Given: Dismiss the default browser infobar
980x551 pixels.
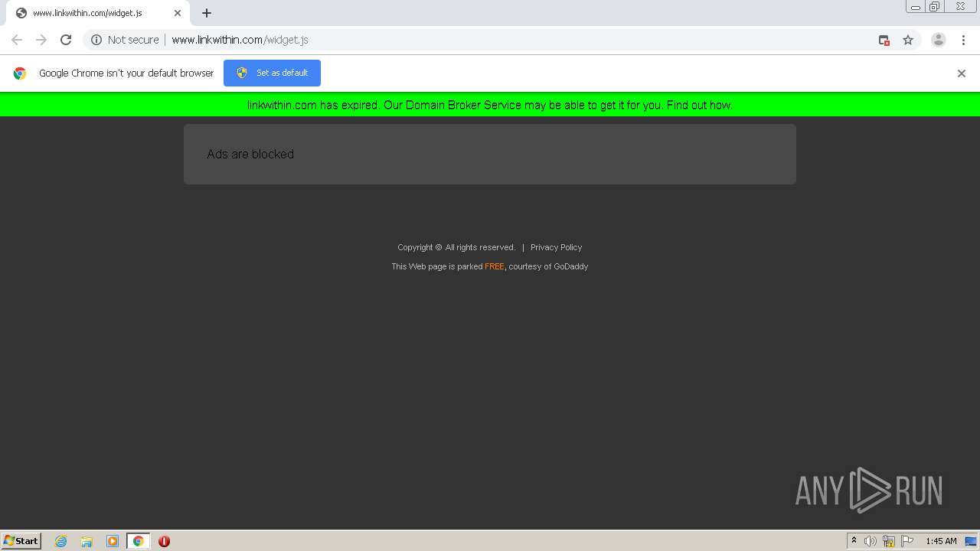Looking at the screenshot, I should pos(962,73).
